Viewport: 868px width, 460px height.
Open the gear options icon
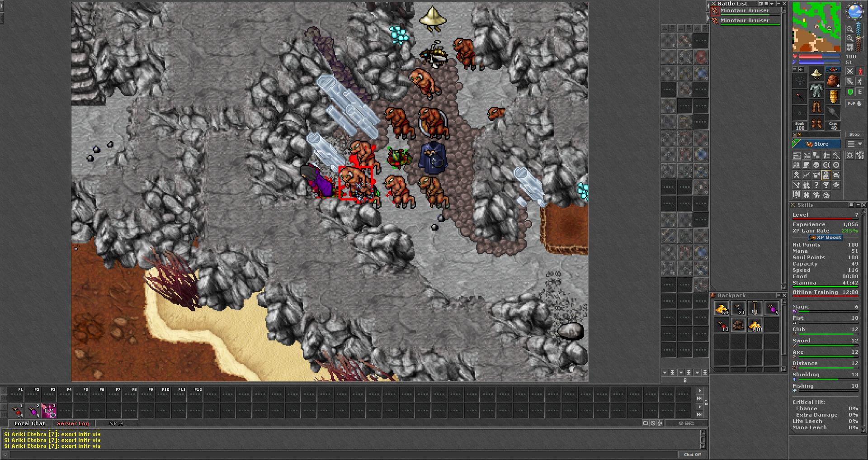850,155
